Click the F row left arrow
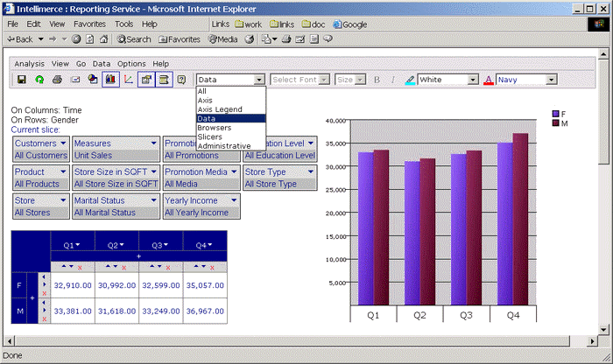613x364 pixels. coord(44,276)
